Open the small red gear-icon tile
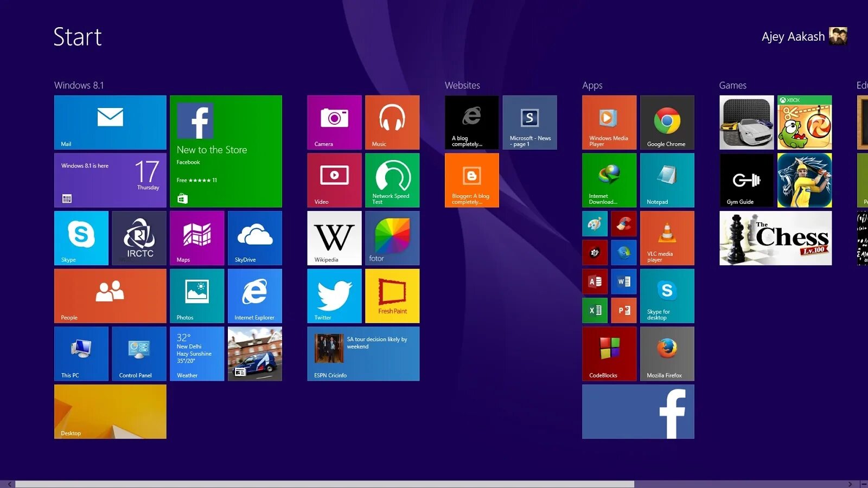Screen dimensions: 868x488 click(x=595, y=253)
